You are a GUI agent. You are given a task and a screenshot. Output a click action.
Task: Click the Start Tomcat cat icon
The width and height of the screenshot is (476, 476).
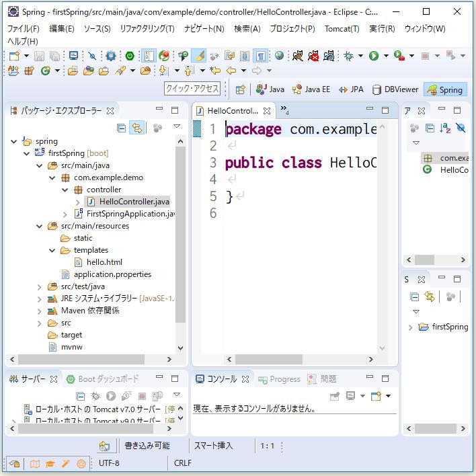click(x=297, y=56)
